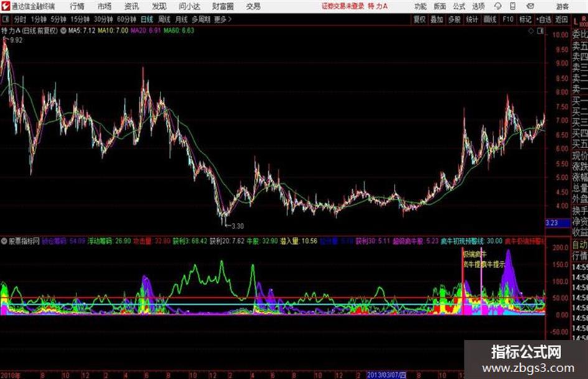Click the 证券交易未登录 login status text
This screenshot has height=379, width=588.
[343, 6]
